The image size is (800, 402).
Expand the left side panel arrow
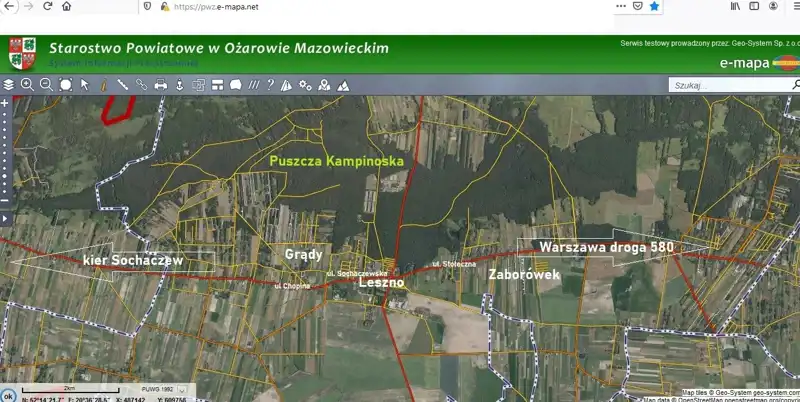pyautogui.click(x=5, y=218)
